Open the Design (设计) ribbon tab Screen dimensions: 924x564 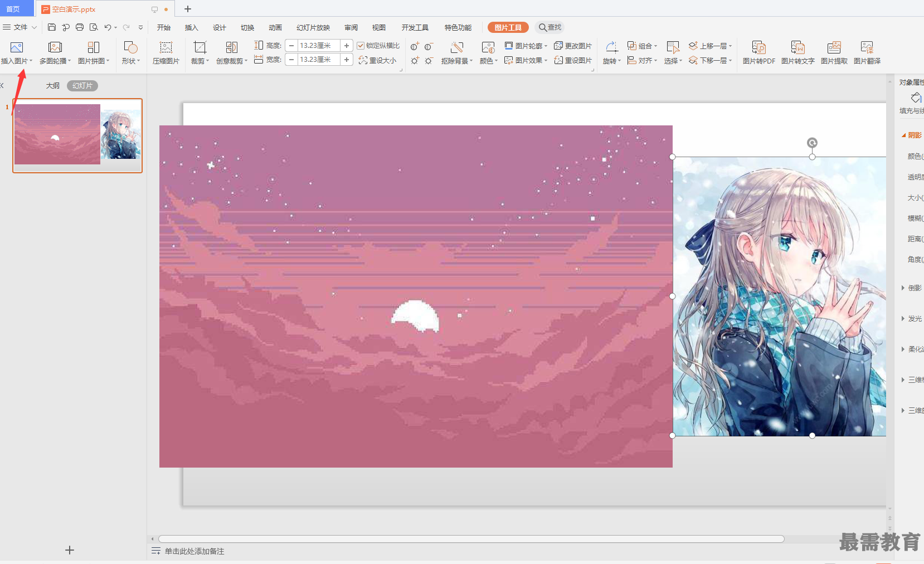click(x=220, y=27)
